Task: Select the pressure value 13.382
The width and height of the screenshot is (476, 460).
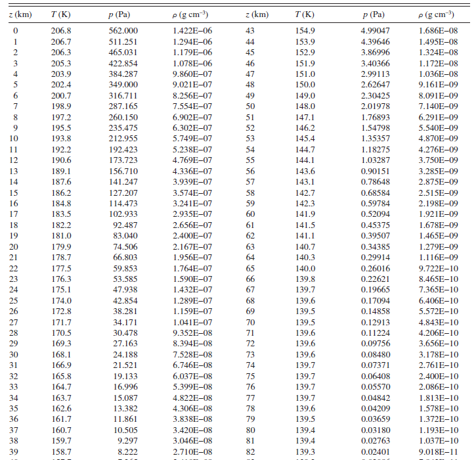Action: tap(125, 408)
